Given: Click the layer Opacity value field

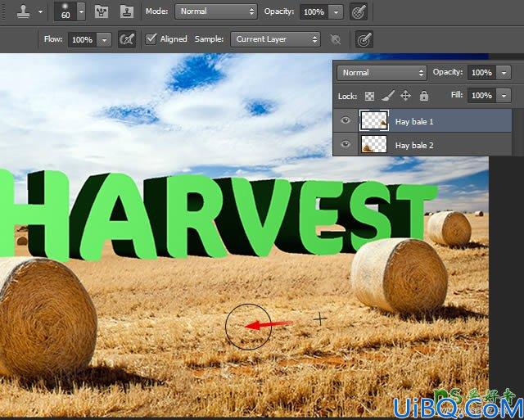Looking at the screenshot, I should tap(481, 73).
